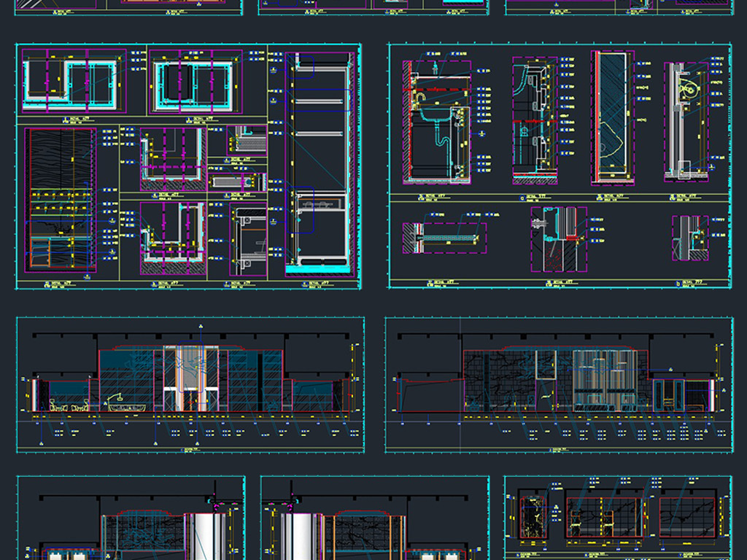Screen dimensions: 747x560
Task: Click the wide horizontal joint detail with dashed border
Action: [444, 238]
